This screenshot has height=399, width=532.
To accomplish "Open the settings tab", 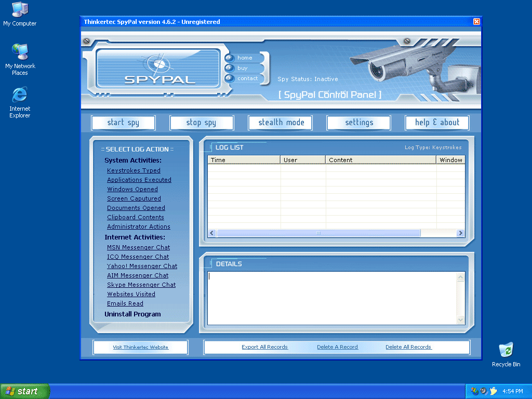I will pyautogui.click(x=359, y=123).
